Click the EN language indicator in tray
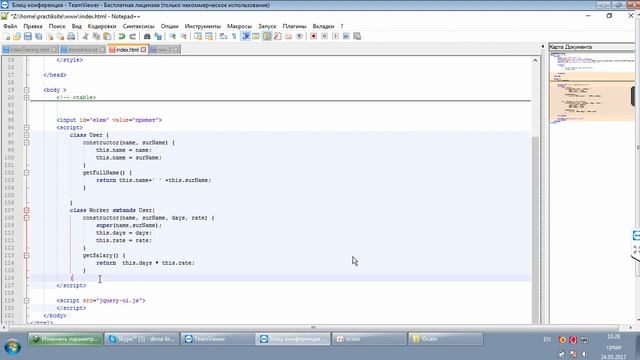This screenshot has width=640, height=360. tap(547, 339)
